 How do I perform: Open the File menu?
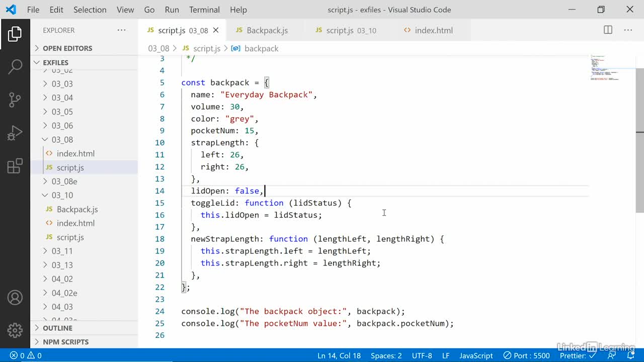pos(33,10)
